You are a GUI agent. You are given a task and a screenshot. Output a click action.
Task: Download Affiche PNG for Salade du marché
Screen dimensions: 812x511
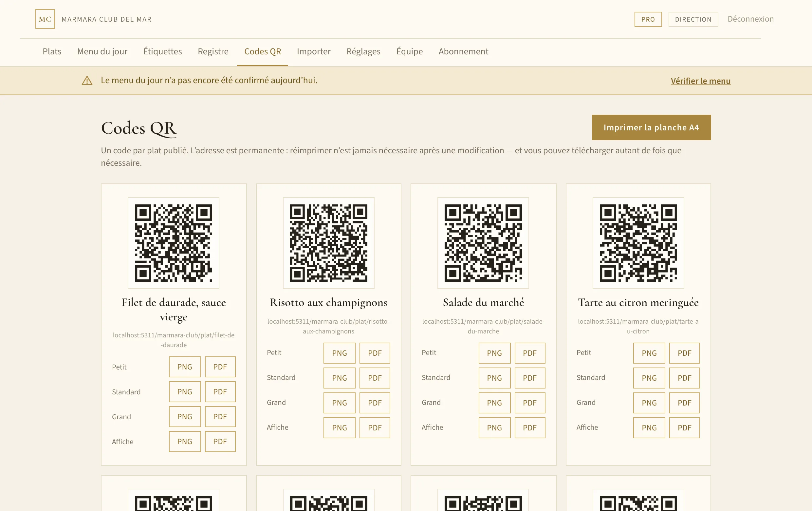[495, 428]
